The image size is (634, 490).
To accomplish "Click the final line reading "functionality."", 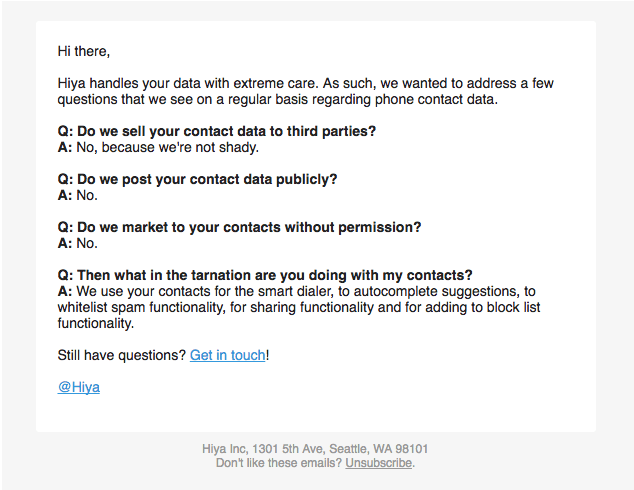I will point(96,323).
